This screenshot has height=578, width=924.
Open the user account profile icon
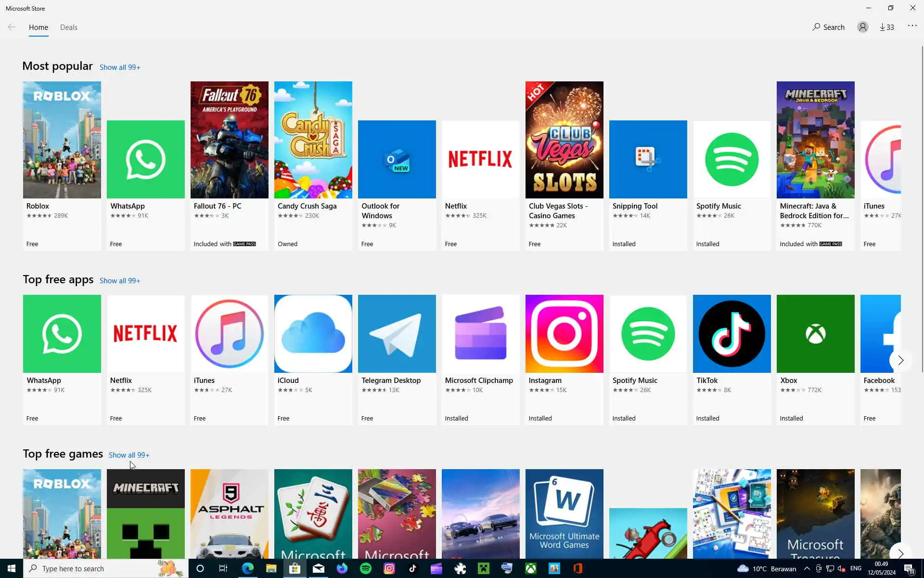(x=862, y=27)
